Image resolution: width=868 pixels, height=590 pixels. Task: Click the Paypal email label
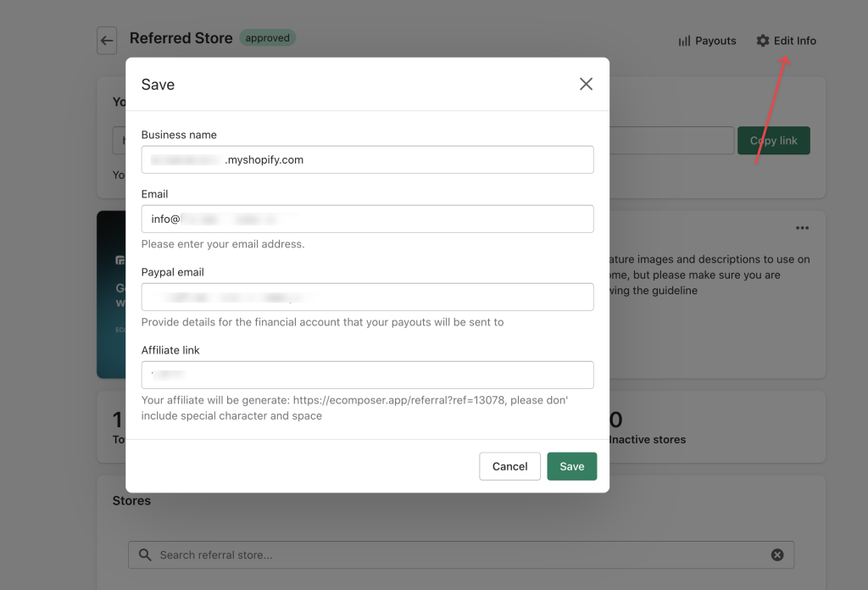click(173, 272)
